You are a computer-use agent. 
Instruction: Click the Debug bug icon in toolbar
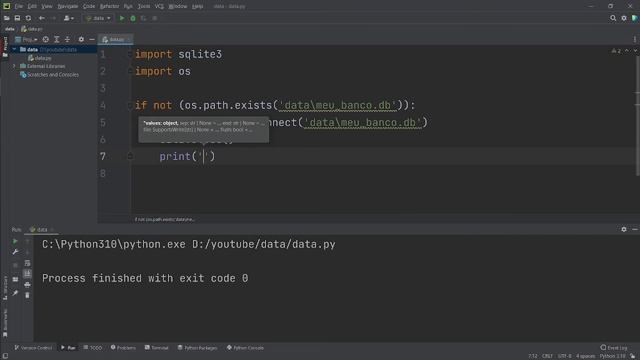[x=133, y=18]
